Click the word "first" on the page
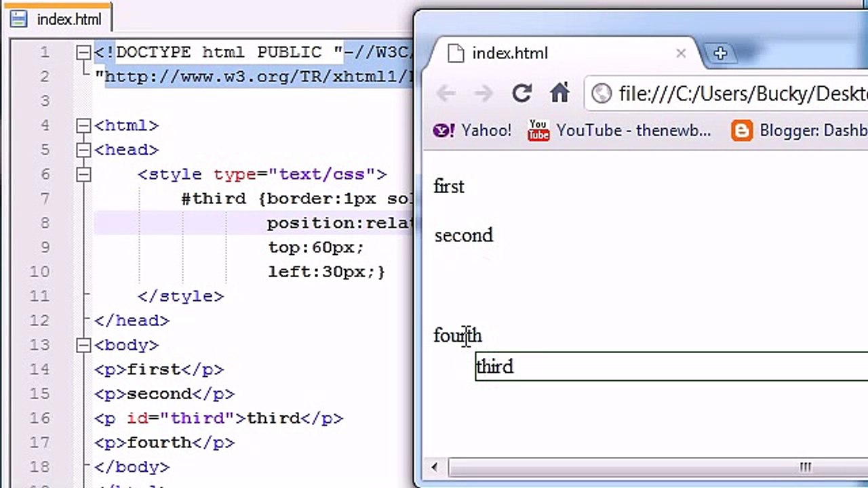Screen dimensions: 868x488 (x=449, y=186)
